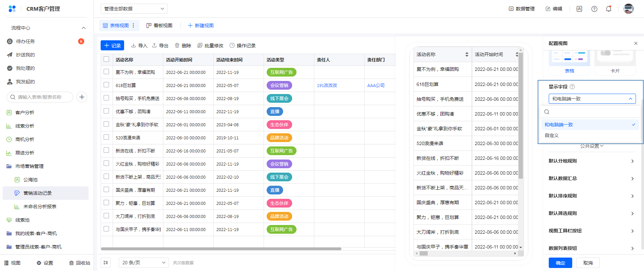Click the notification bell icon
The height and width of the screenshot is (271, 644).
[608, 9]
